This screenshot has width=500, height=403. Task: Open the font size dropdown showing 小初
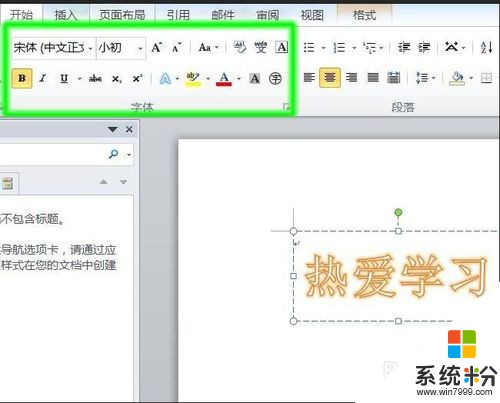[x=121, y=48]
